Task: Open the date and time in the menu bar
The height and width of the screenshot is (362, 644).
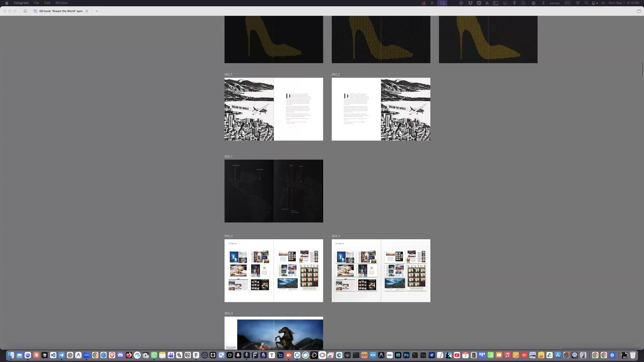Action: (x=624, y=3)
